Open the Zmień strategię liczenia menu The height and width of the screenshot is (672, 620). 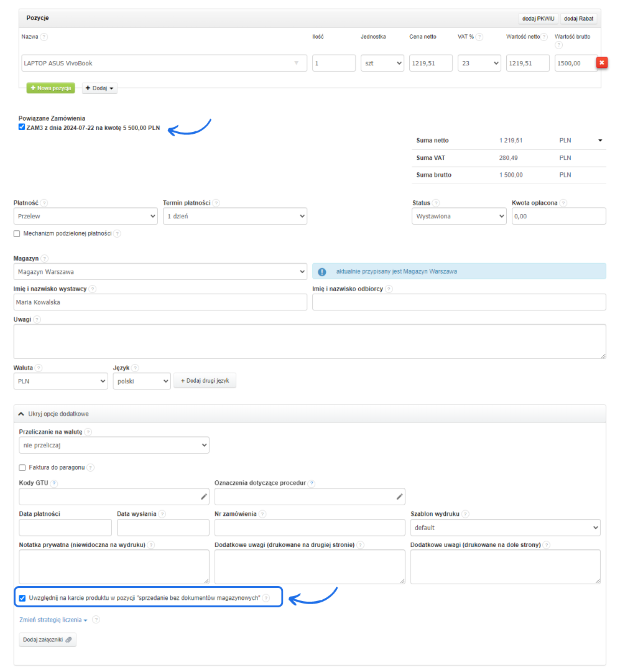point(53,620)
